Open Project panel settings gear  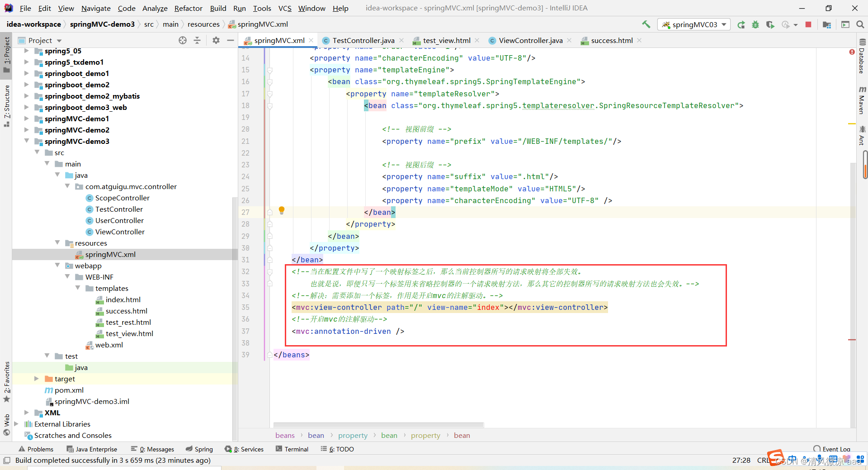coord(216,40)
